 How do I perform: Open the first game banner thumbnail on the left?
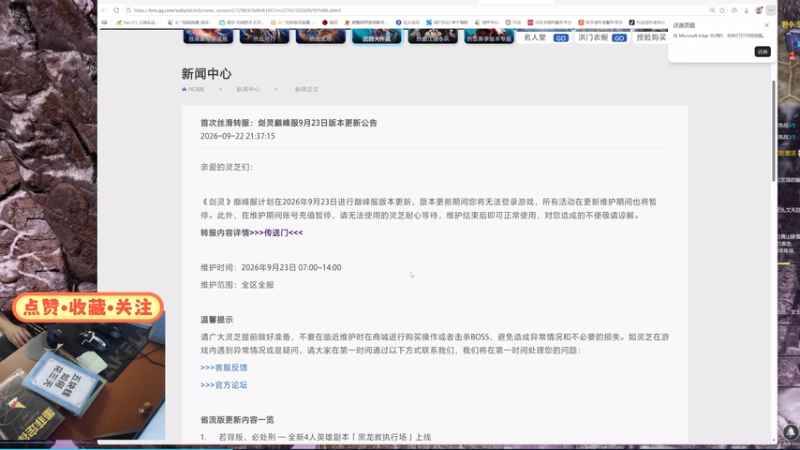click(208, 36)
